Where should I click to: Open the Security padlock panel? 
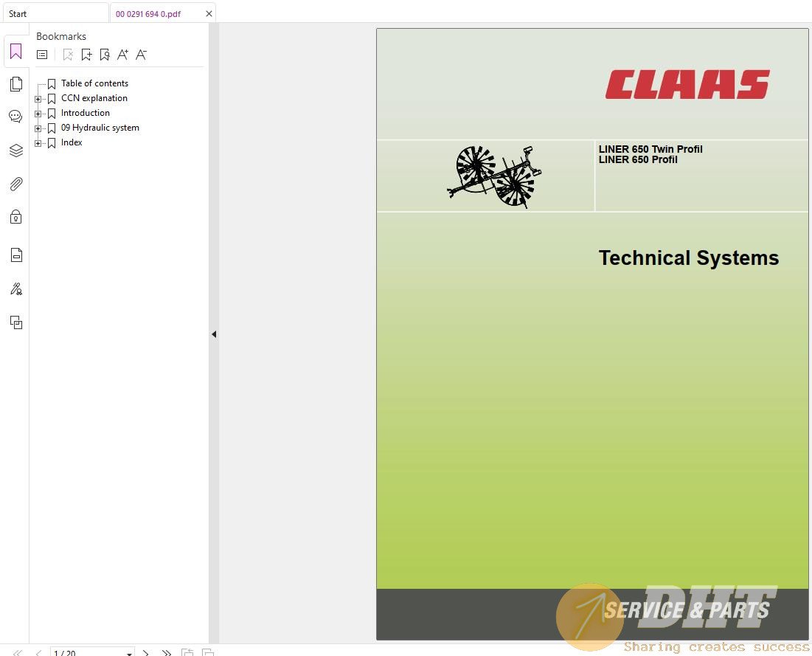coord(16,217)
